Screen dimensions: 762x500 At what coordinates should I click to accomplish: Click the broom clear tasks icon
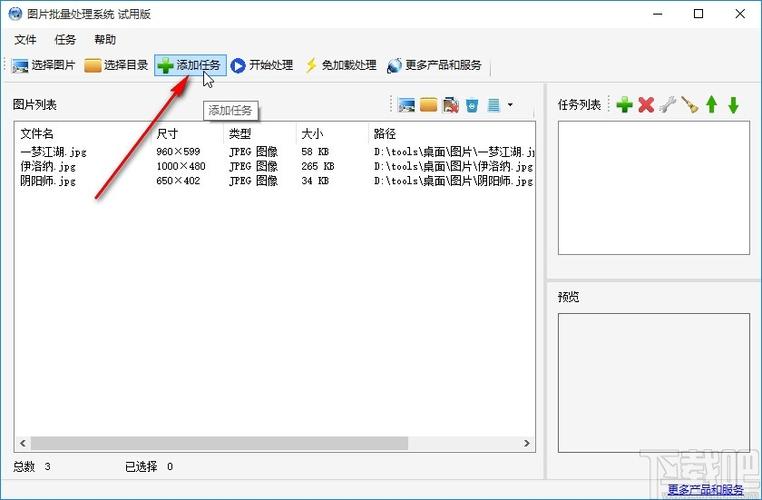(x=690, y=104)
